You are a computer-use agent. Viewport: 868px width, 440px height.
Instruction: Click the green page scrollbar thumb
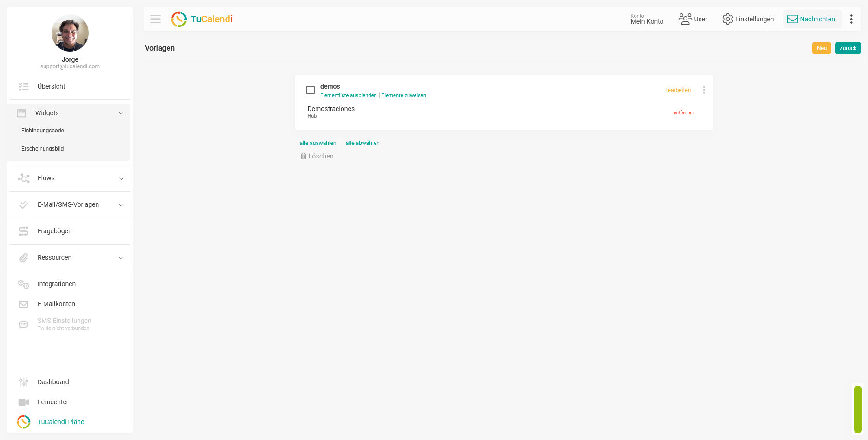click(x=858, y=409)
